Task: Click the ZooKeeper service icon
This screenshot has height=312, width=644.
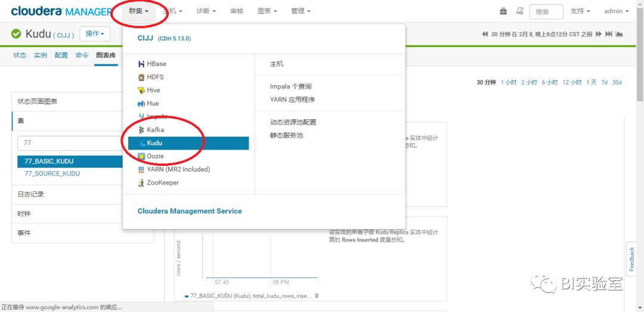Action: click(x=141, y=183)
